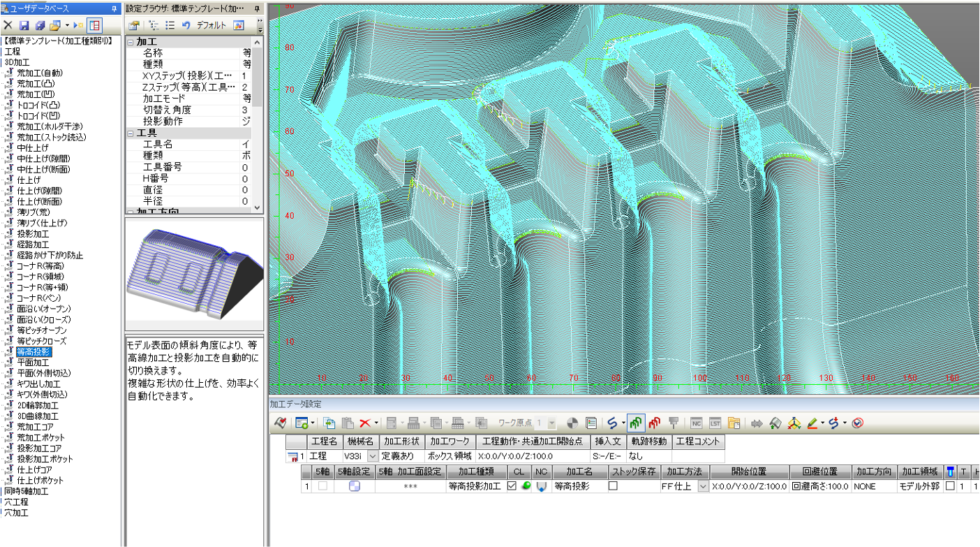Toggle the CL checkbox for 等高投影加工
The height and width of the screenshot is (547, 980).
click(512, 486)
